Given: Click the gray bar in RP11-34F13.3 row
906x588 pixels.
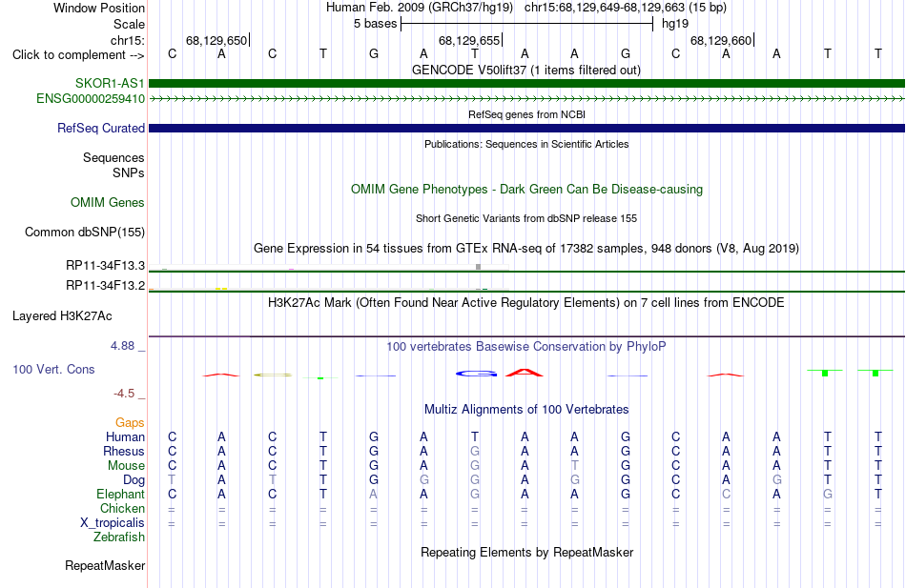Looking at the screenshot, I should click(x=478, y=267).
